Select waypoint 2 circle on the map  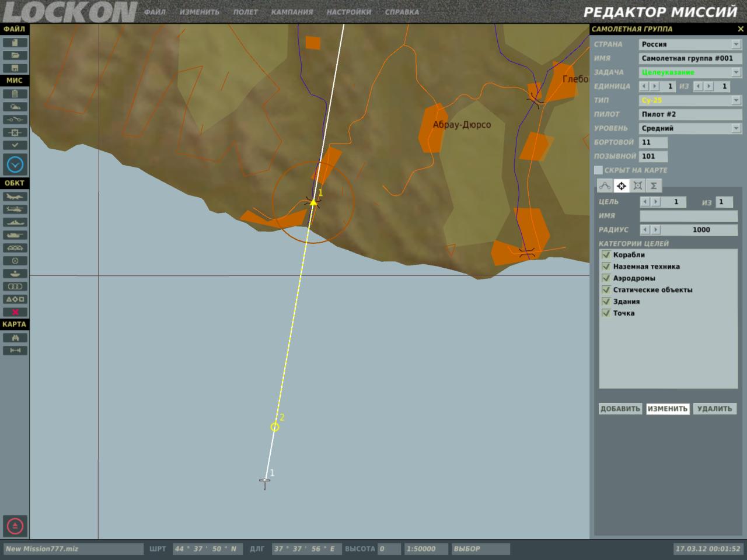(275, 427)
